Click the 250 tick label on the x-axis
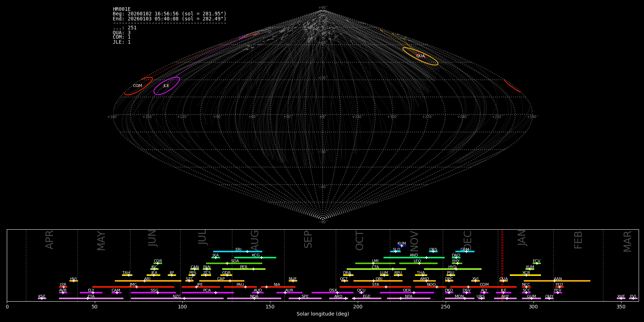Screen dimensions: 644x322 pos(445,307)
